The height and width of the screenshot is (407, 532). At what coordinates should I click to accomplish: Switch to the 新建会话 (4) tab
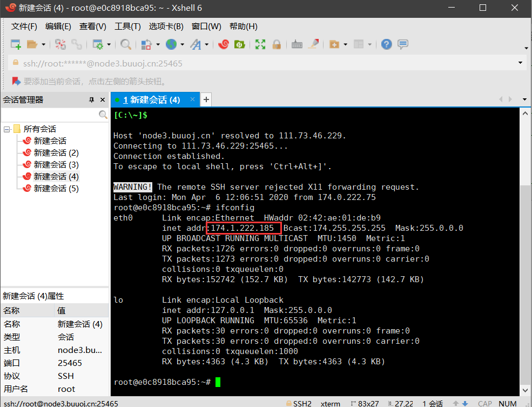point(151,99)
